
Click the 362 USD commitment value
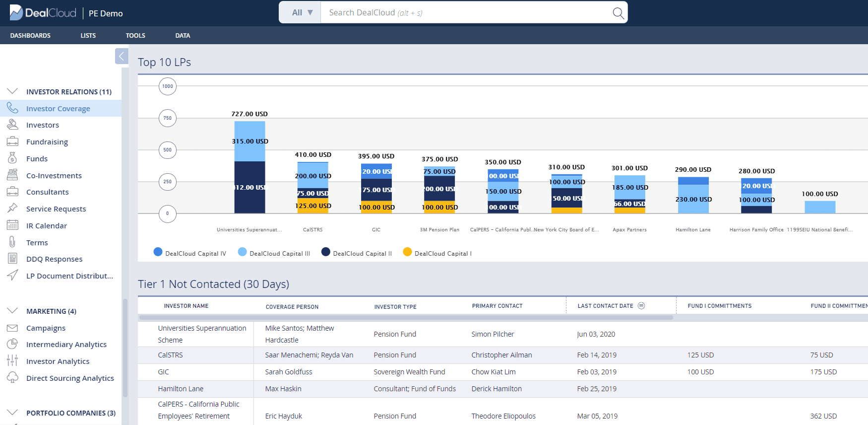click(823, 416)
